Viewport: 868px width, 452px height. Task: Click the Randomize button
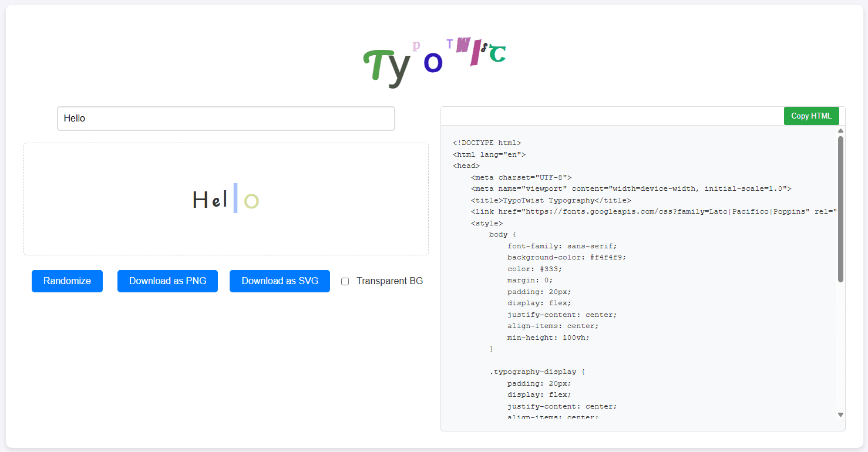point(67,281)
